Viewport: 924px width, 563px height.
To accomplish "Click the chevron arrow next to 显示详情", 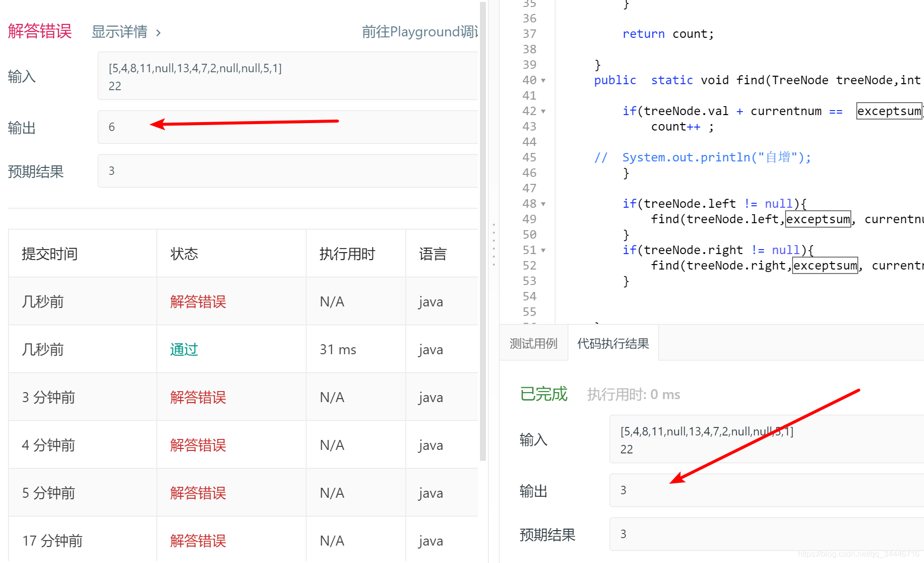I will (158, 33).
